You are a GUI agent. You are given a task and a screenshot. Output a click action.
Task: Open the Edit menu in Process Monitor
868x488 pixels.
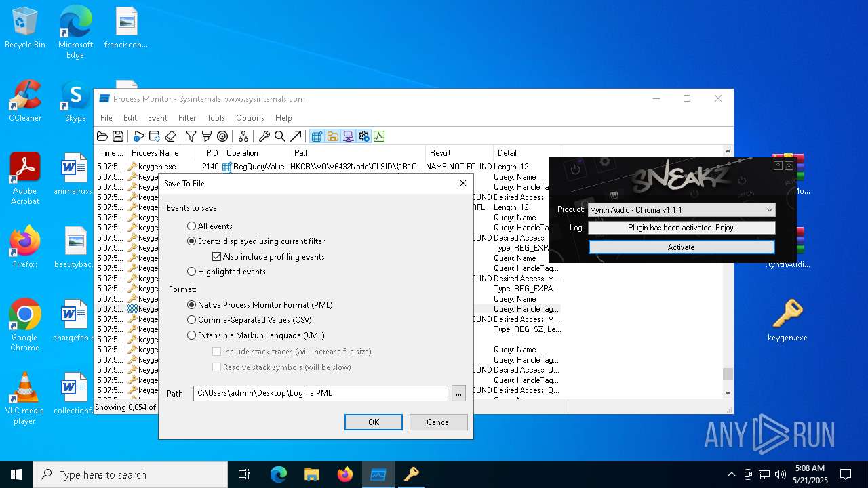click(130, 118)
